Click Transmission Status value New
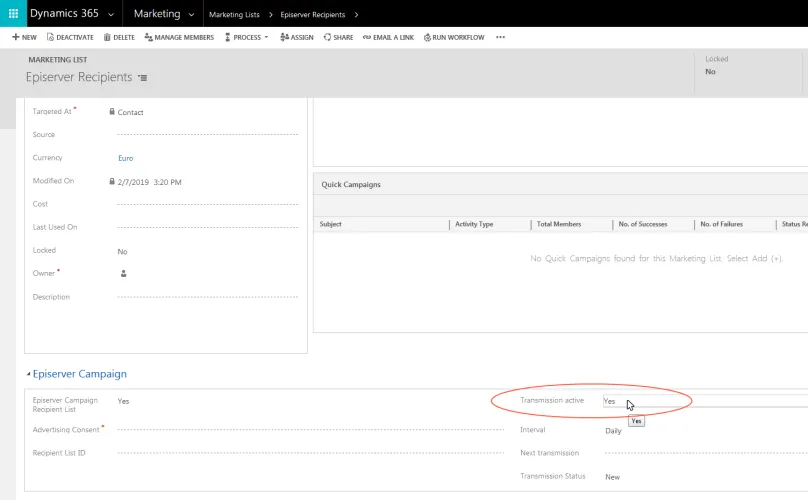The height and width of the screenshot is (500, 808). 612,477
